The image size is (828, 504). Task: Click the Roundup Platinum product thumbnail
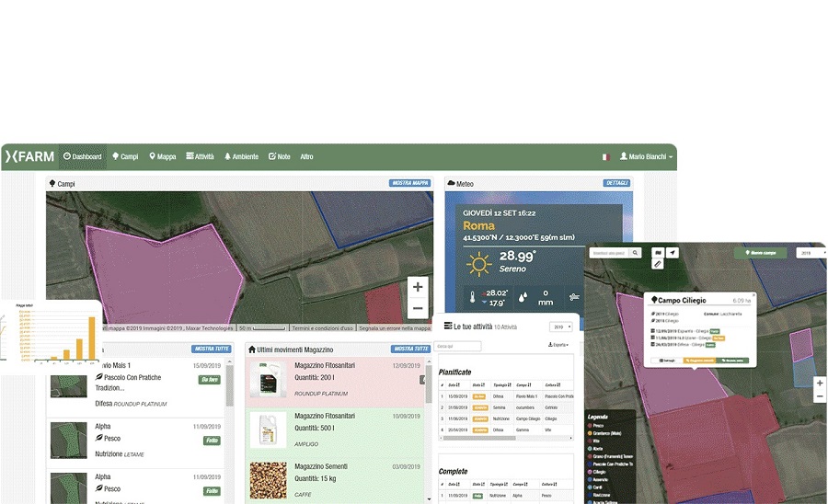(x=266, y=379)
